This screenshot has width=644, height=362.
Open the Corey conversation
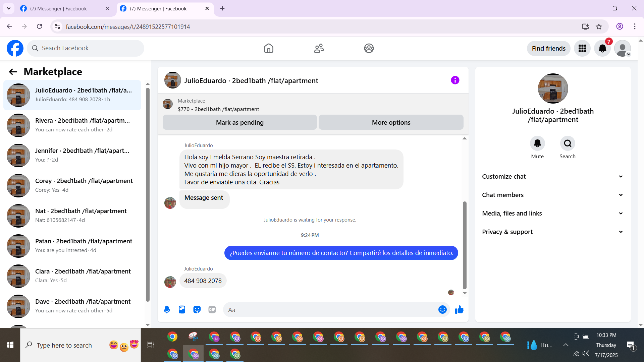(72, 186)
